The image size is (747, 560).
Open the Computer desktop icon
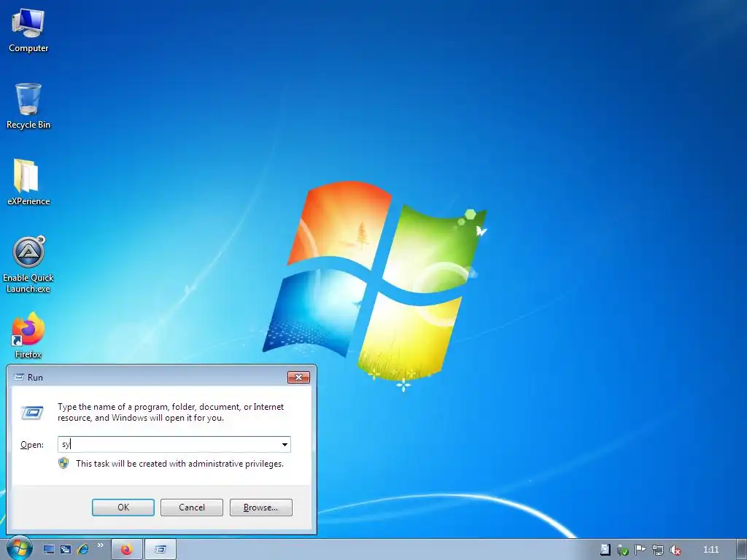[x=28, y=29]
